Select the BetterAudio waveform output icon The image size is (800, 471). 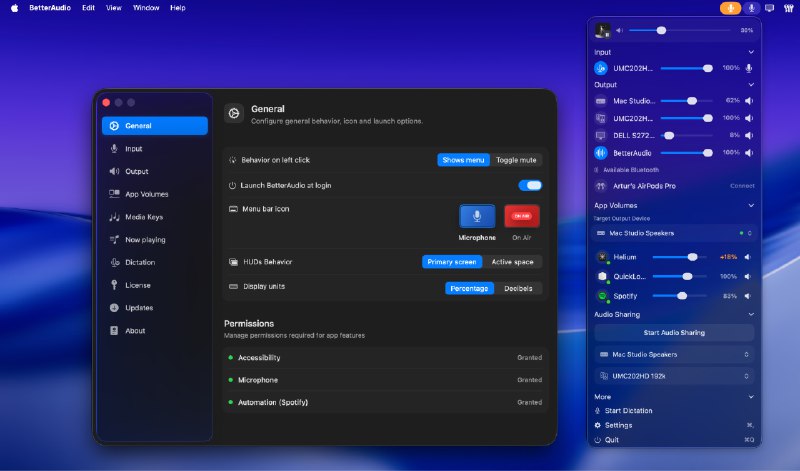pos(601,153)
